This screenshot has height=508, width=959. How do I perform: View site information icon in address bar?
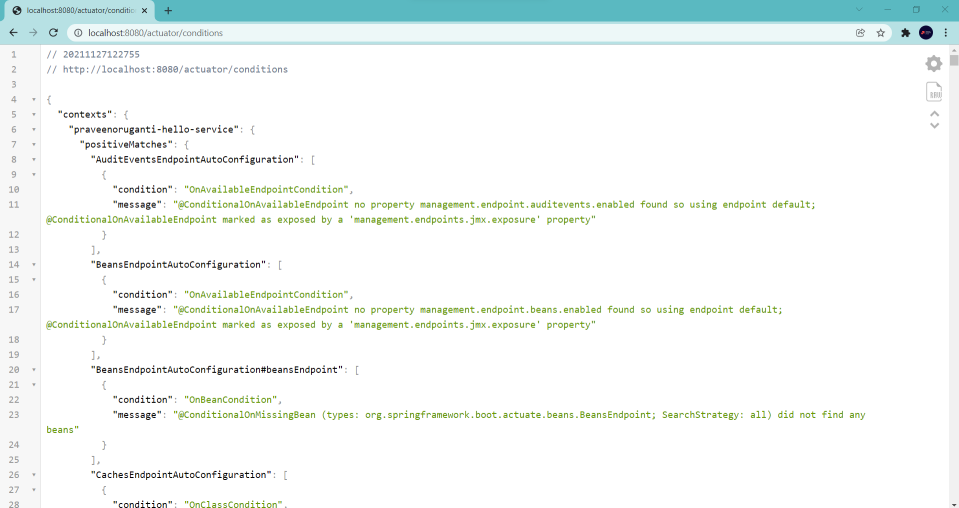point(78,33)
